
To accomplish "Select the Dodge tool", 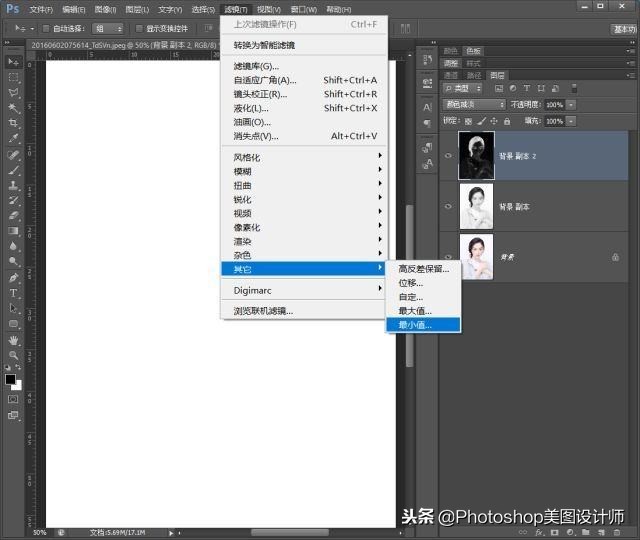I will (13, 261).
